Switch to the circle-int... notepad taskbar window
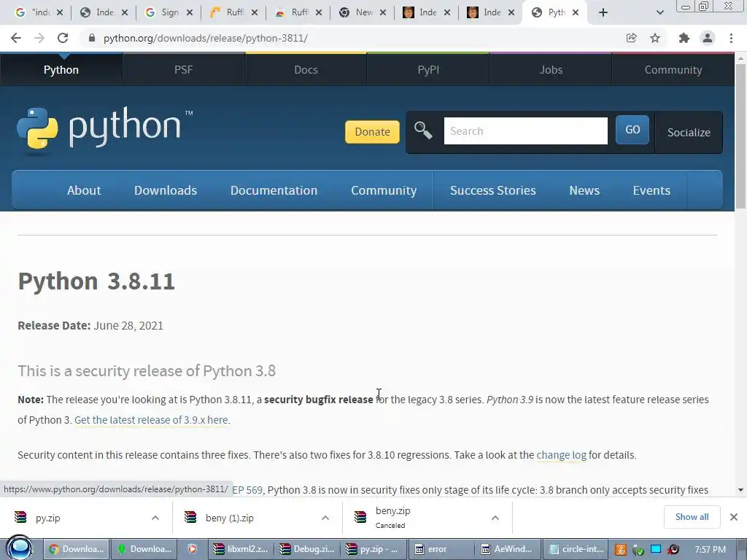The width and height of the screenshot is (747, 560). point(575,549)
